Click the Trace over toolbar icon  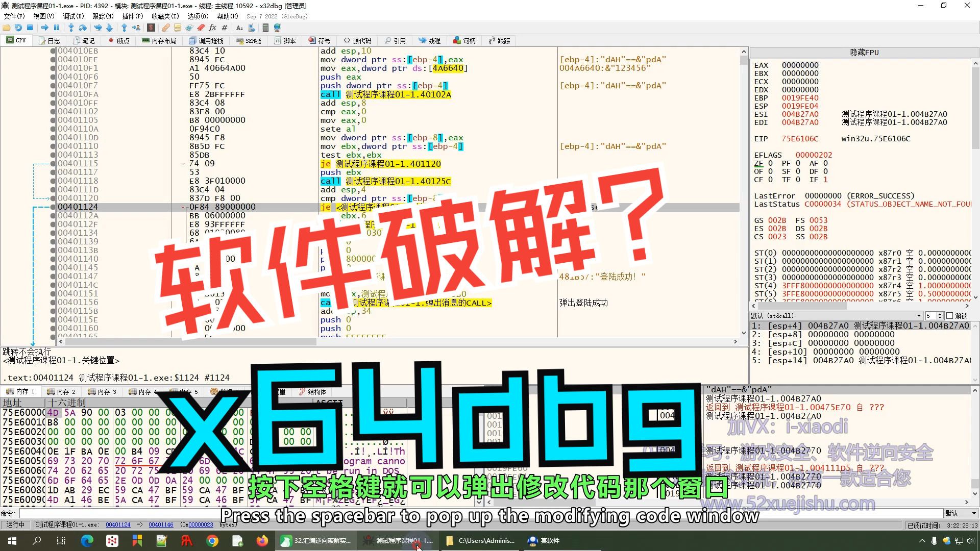[x=109, y=28]
